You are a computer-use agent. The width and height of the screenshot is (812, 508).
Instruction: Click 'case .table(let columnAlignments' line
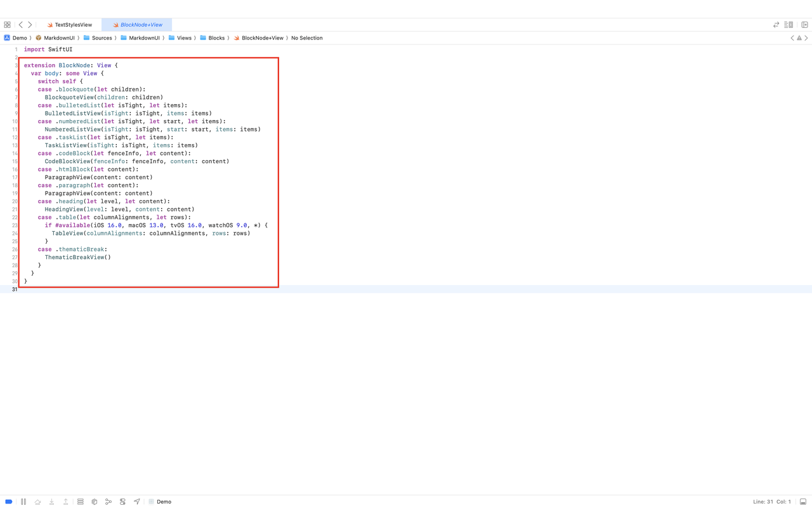(114, 217)
